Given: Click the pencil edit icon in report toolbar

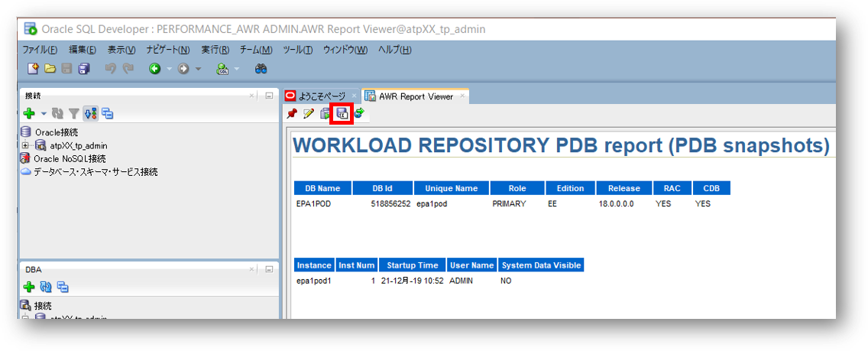Looking at the screenshot, I should 309,114.
